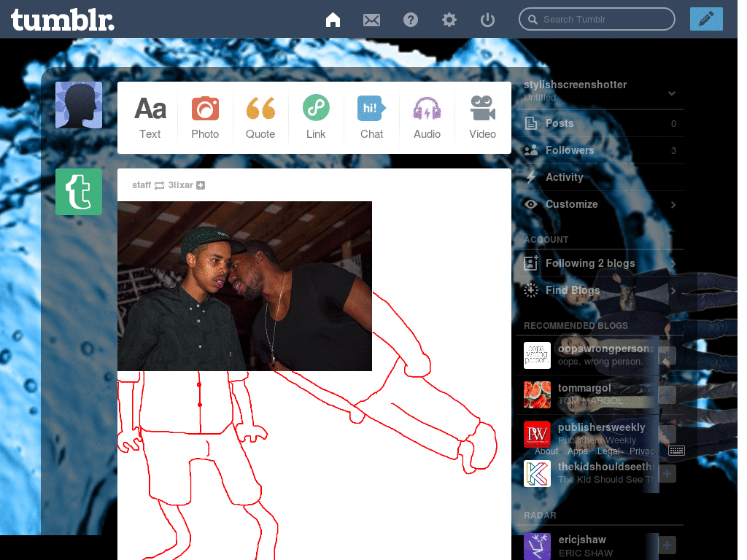Open the Activity menu item
747x560 pixels.
pos(600,177)
